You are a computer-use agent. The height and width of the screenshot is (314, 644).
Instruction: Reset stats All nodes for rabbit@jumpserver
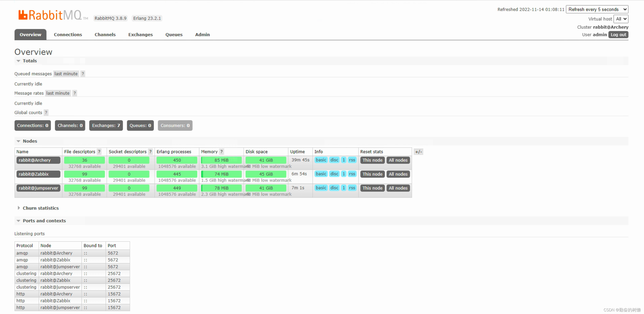[398, 188]
